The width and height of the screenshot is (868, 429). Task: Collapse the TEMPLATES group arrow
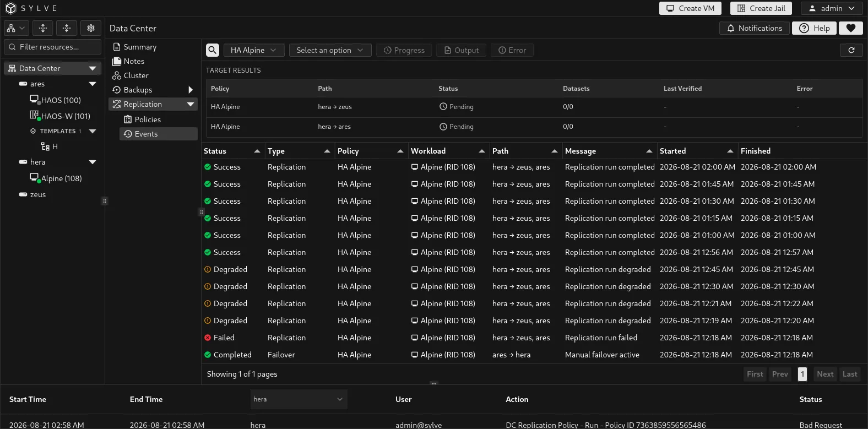pyautogui.click(x=93, y=131)
